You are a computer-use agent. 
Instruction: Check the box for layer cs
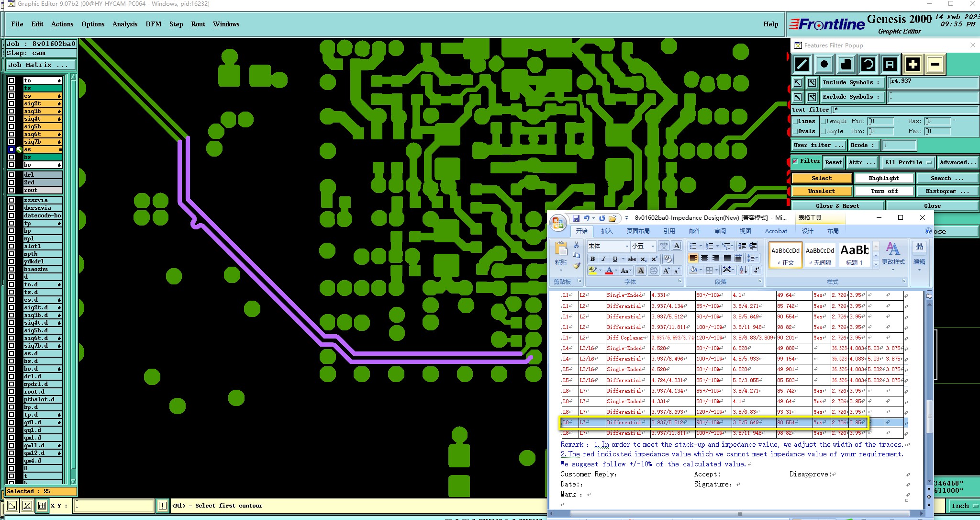tap(12, 96)
